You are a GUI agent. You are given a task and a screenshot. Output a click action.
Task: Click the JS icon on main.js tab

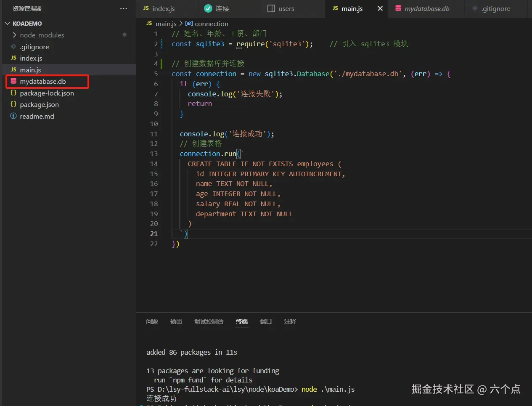(x=335, y=8)
